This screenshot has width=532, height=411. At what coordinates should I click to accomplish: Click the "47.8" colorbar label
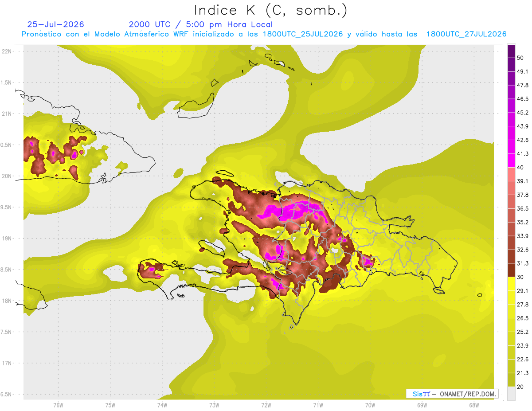pyautogui.click(x=523, y=85)
